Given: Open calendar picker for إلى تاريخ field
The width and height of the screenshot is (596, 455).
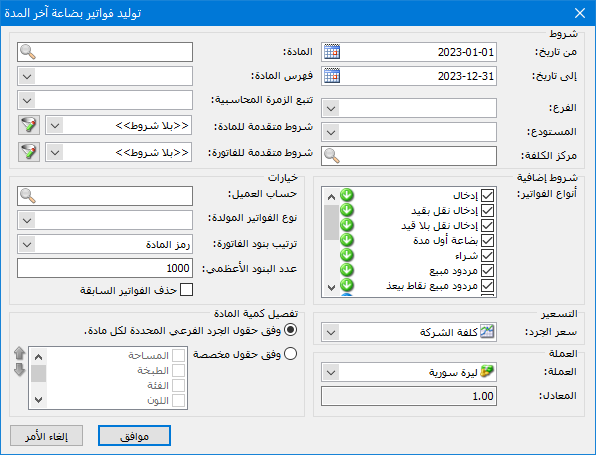Looking at the screenshot, I should (x=331, y=76).
